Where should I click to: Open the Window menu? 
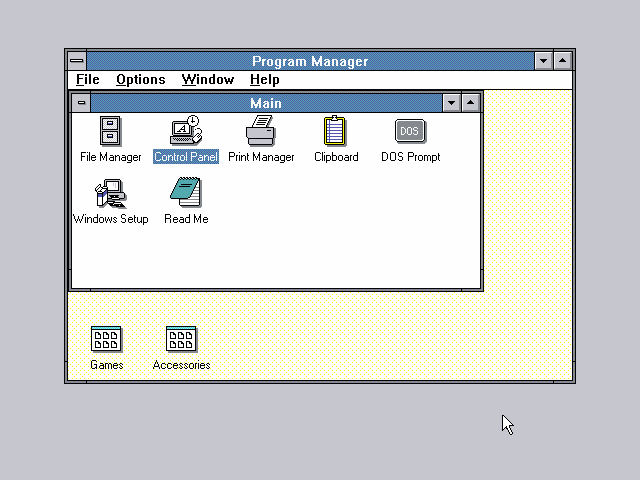[207, 80]
